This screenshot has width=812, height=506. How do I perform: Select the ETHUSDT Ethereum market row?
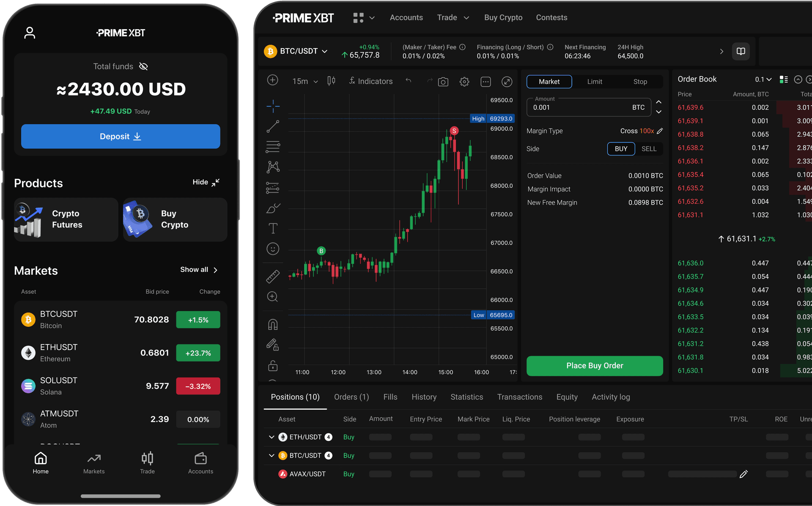click(121, 353)
